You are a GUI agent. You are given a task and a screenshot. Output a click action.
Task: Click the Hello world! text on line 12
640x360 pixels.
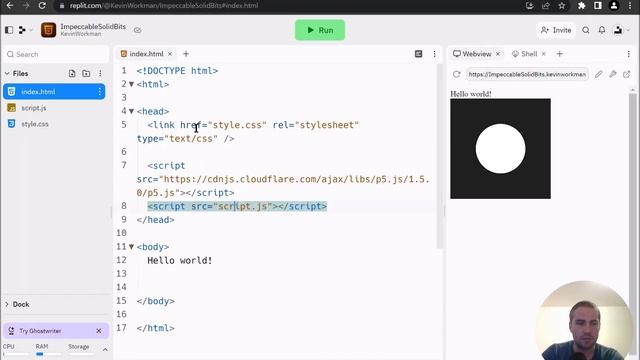180,260
